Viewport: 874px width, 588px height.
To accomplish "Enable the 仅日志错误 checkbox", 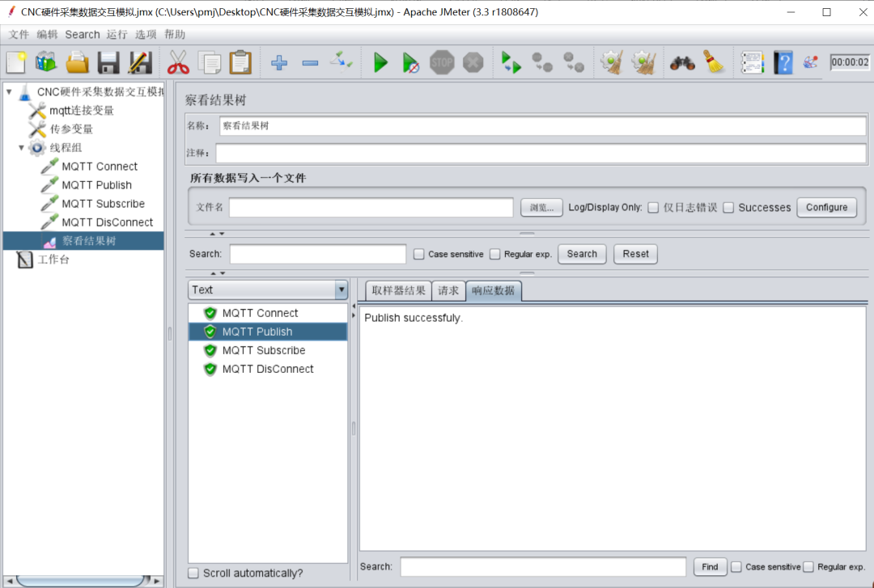I will (x=653, y=207).
